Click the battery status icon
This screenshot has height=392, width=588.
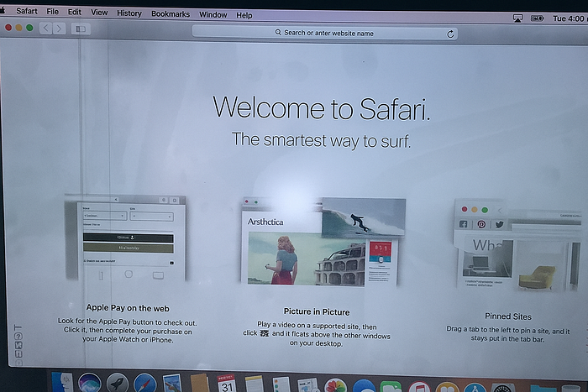point(537,18)
